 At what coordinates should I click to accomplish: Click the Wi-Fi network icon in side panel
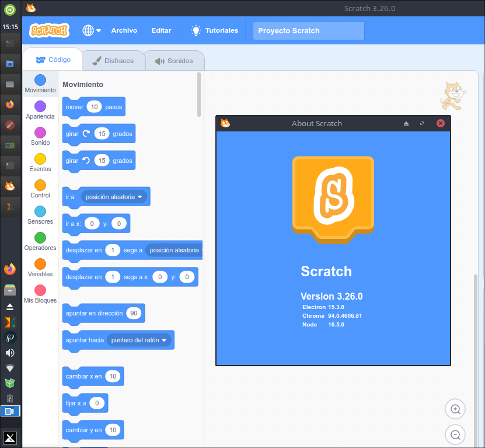pyautogui.click(x=10, y=368)
